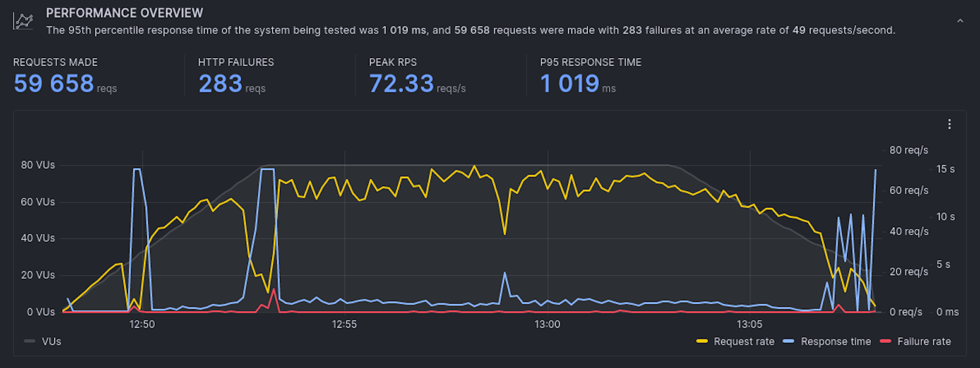Toggle the VUs series legend label
This screenshot has height=368, width=980.
(51, 342)
